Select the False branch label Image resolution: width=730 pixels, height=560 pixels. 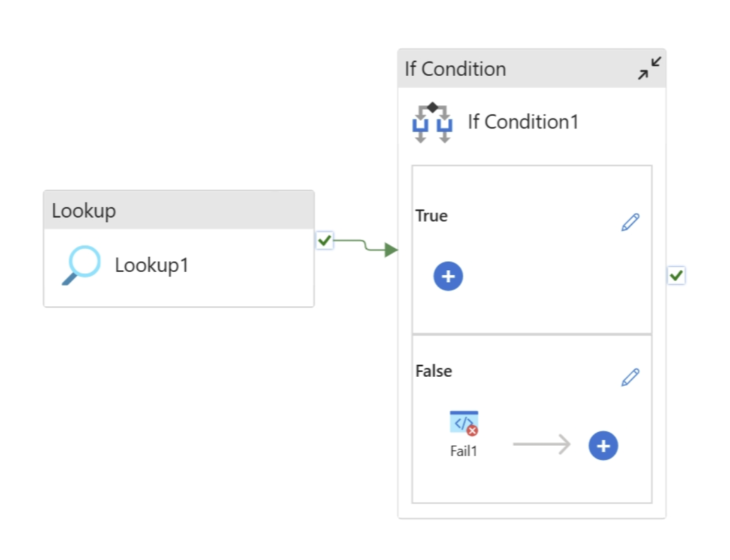433,371
